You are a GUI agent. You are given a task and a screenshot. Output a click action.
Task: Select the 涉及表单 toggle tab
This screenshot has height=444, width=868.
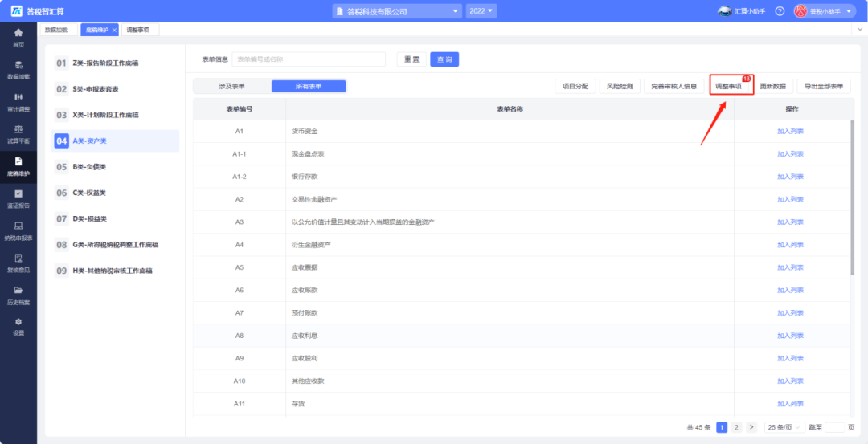[x=232, y=86]
